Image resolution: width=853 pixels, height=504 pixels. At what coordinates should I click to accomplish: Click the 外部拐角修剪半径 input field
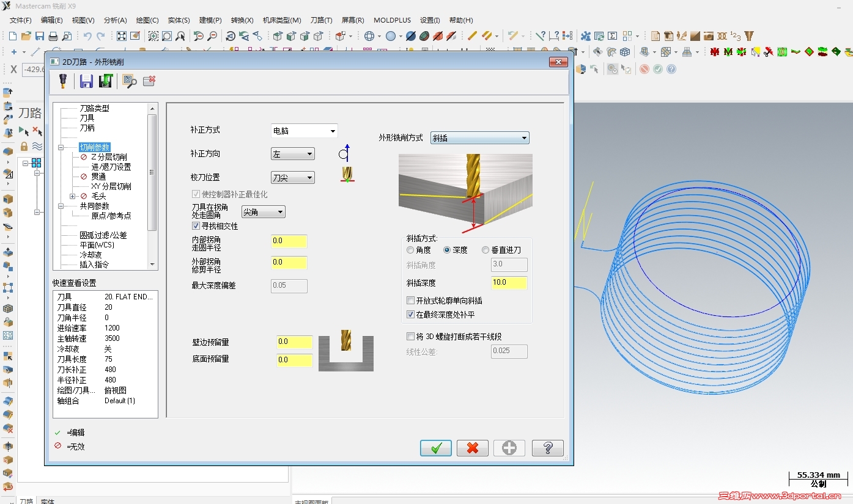pyautogui.click(x=289, y=263)
